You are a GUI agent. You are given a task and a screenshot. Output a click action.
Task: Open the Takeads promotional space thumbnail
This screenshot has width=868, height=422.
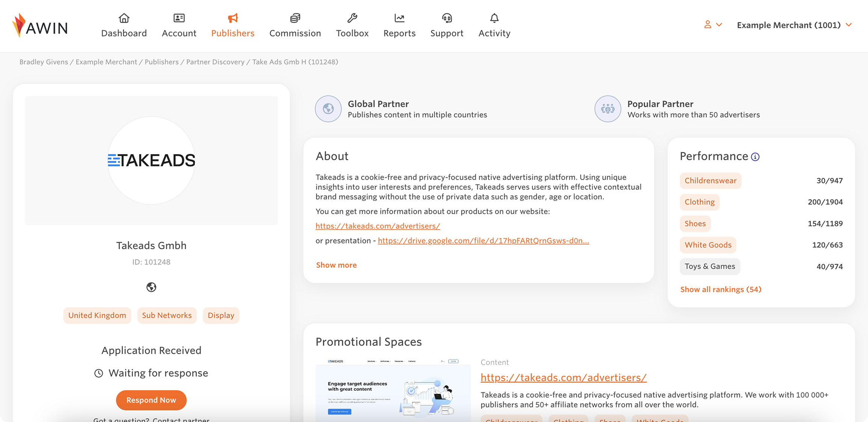393,390
